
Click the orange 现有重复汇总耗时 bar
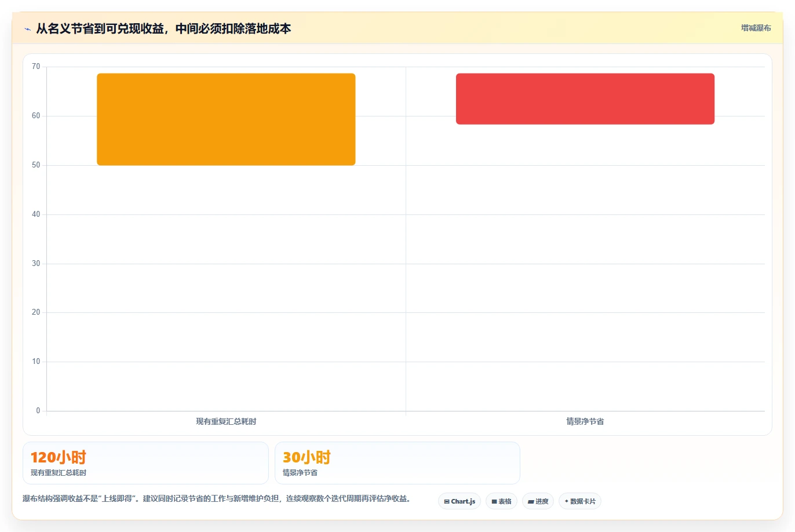pyautogui.click(x=226, y=119)
